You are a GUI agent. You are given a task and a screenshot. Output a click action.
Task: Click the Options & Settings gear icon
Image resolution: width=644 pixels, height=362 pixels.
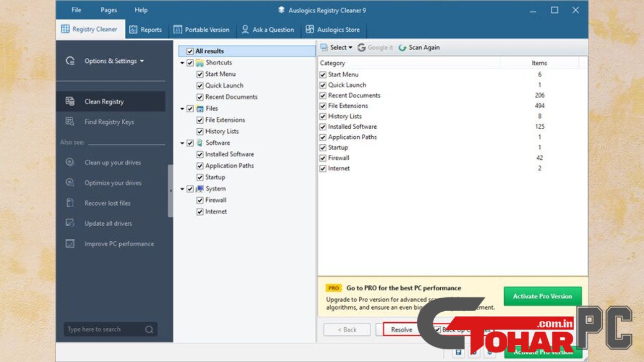[x=70, y=61]
